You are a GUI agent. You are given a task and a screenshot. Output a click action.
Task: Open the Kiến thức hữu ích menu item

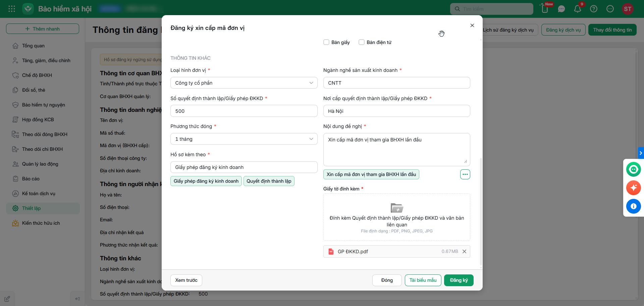[x=43, y=223]
